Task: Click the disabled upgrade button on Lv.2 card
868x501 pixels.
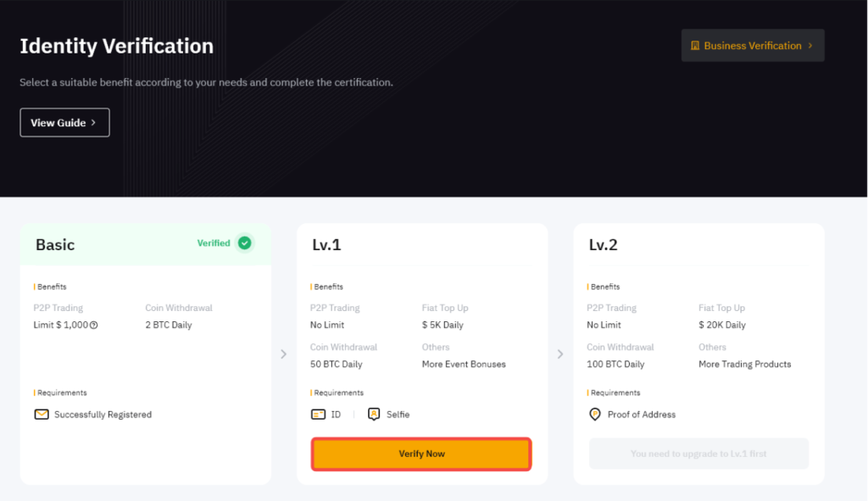Action: point(698,454)
